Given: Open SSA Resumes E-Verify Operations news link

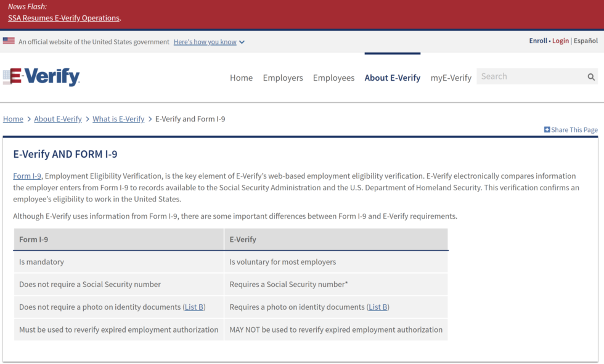Looking at the screenshot, I should point(63,18).
